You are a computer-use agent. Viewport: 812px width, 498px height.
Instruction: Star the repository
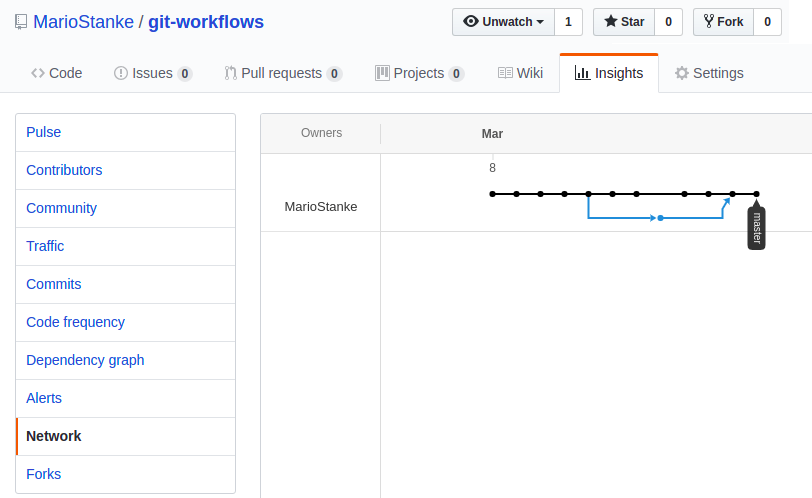(x=624, y=22)
